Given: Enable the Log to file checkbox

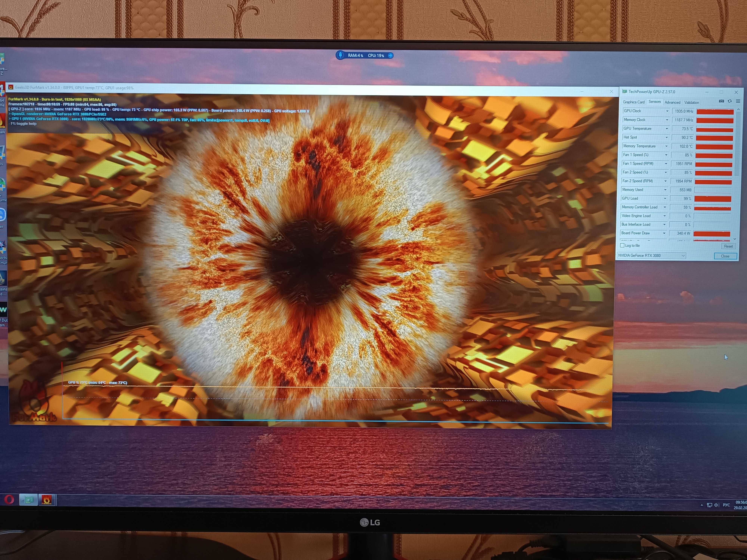Looking at the screenshot, I should (622, 245).
